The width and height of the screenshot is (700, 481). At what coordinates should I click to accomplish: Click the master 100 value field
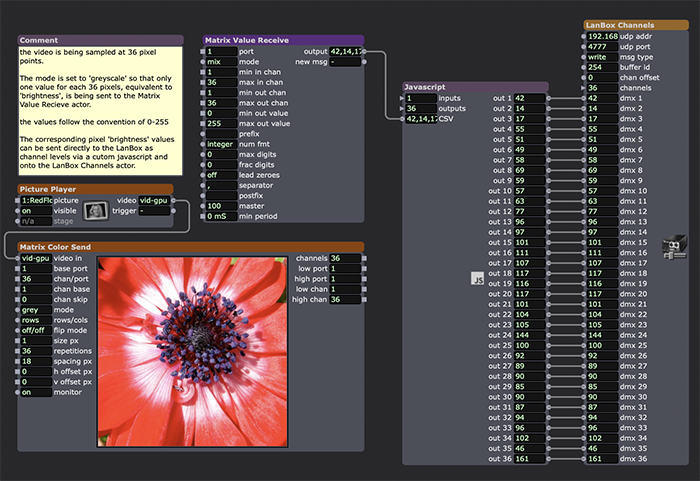coord(221,207)
